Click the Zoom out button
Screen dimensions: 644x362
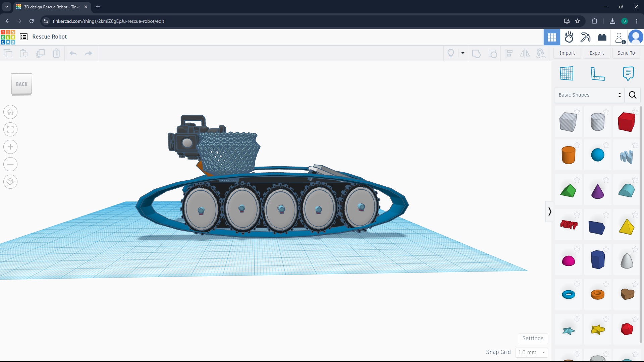[10, 164]
